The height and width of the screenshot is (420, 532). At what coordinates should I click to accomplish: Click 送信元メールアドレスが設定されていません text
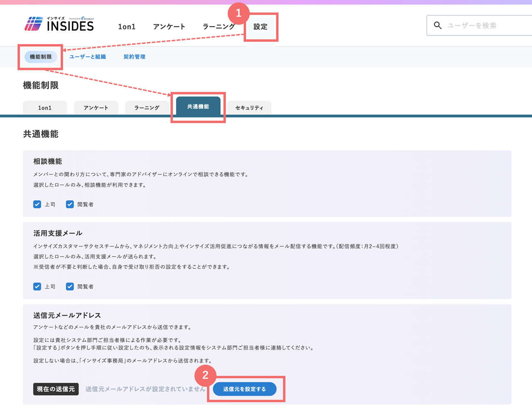coord(145,389)
